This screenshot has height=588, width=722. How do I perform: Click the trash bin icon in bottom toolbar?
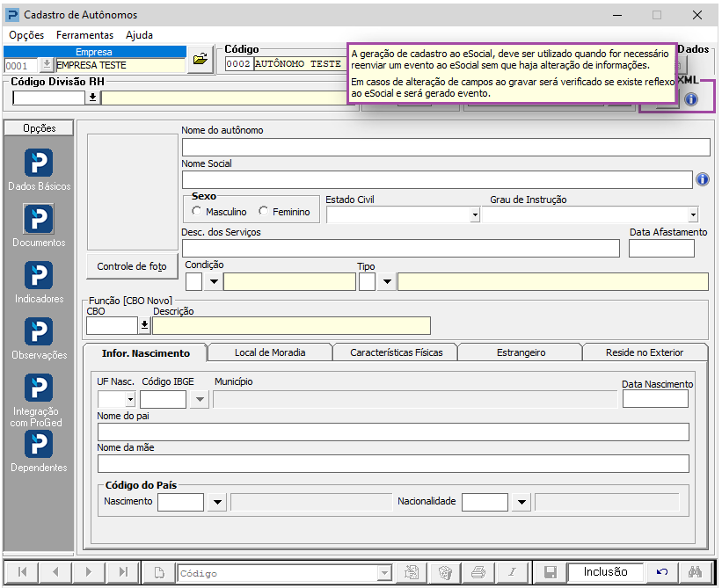pos(445,572)
